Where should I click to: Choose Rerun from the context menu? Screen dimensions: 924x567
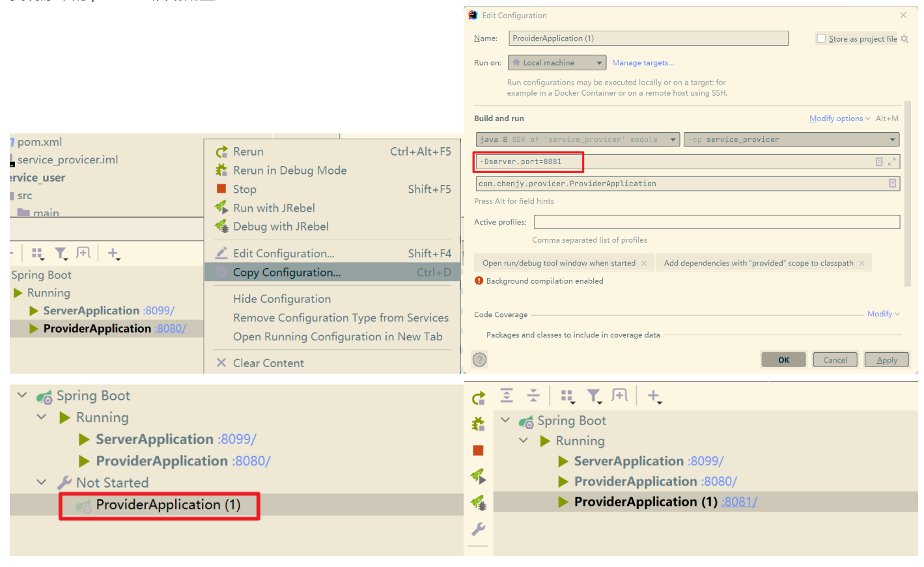[x=333, y=152]
